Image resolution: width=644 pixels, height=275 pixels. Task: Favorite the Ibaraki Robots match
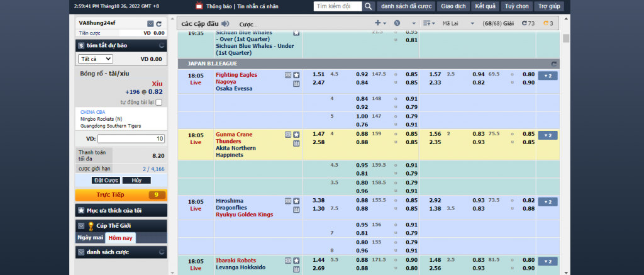296,261
